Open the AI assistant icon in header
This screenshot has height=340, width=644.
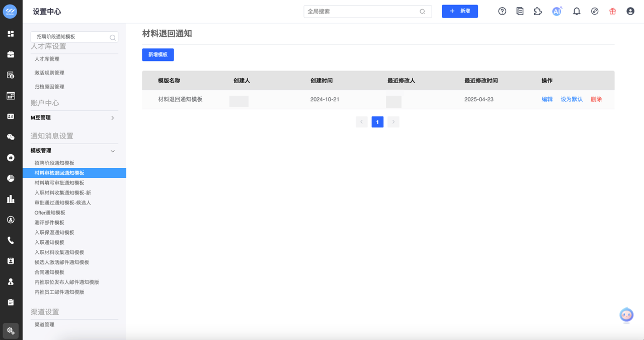pyautogui.click(x=556, y=11)
